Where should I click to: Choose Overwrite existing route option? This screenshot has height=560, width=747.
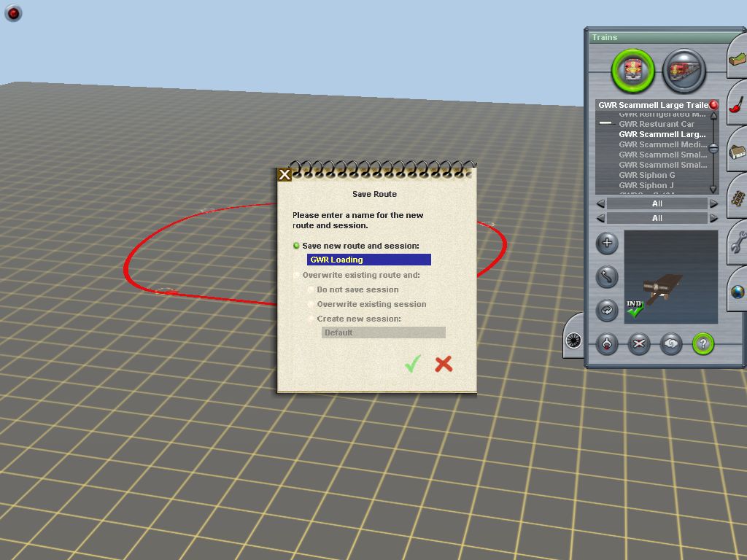click(x=296, y=276)
